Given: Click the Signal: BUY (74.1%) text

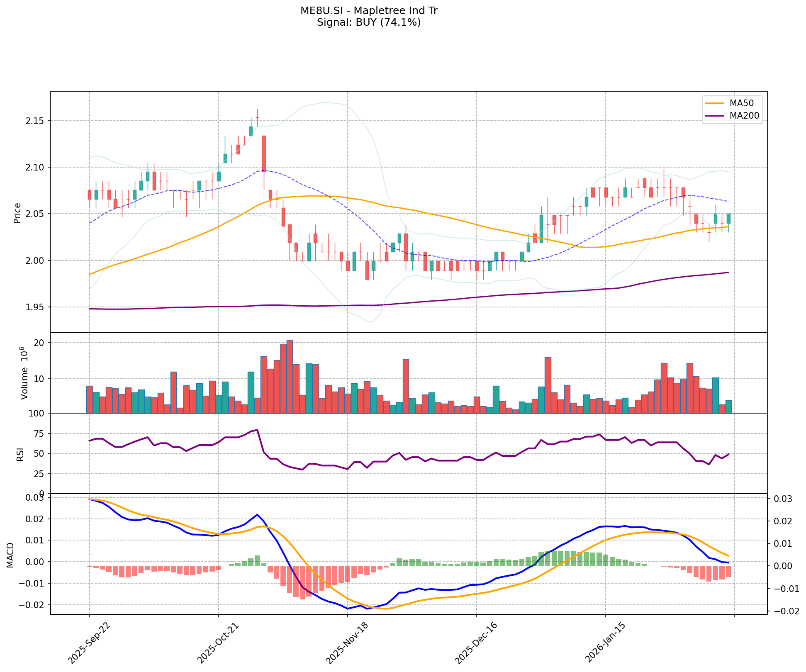Looking at the screenshot, I should click(369, 22).
